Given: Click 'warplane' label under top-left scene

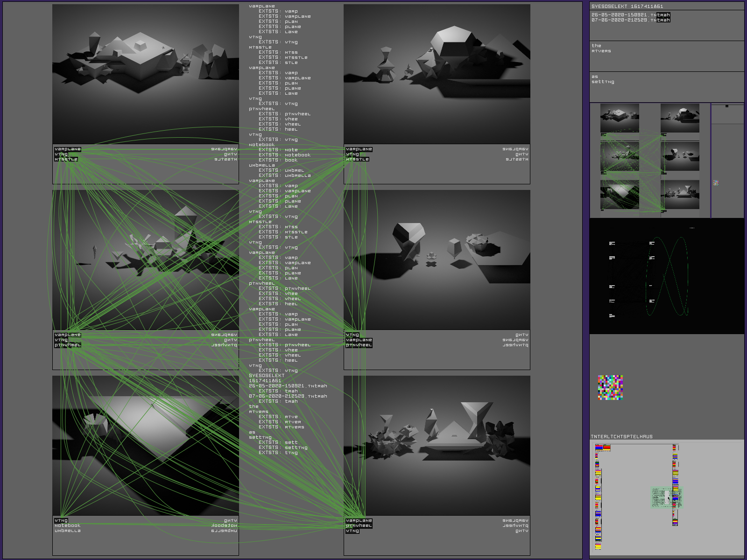Looking at the screenshot, I should [x=68, y=149].
